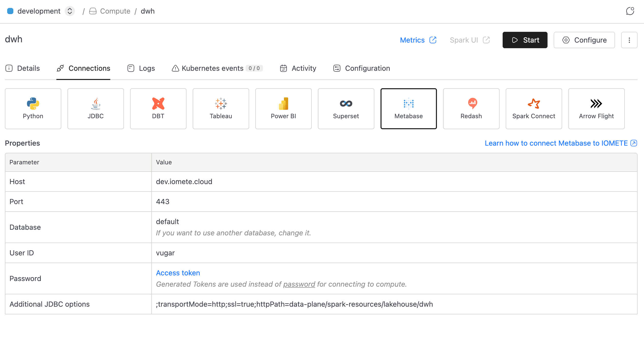
Task: Click the Configure button
Action: 584,40
